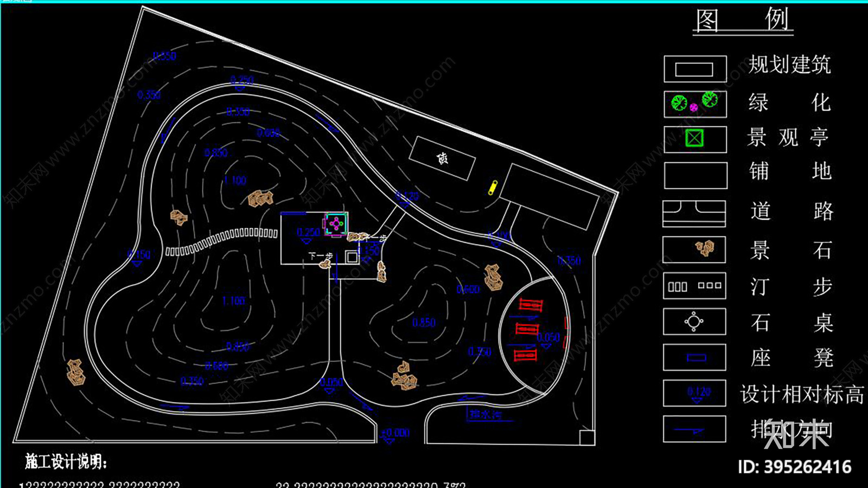The image size is (868, 488).
Task: Click the 铺地 legend label
Action: (x=790, y=171)
